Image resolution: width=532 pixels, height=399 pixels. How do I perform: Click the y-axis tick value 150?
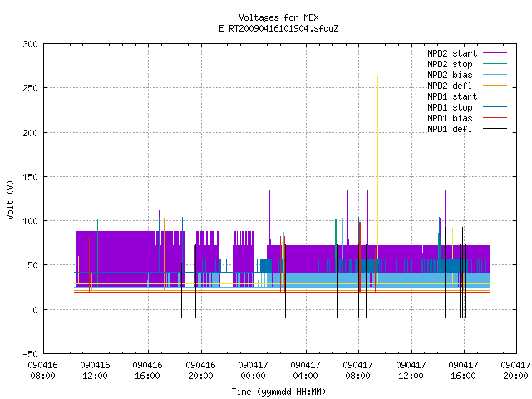click(x=30, y=177)
